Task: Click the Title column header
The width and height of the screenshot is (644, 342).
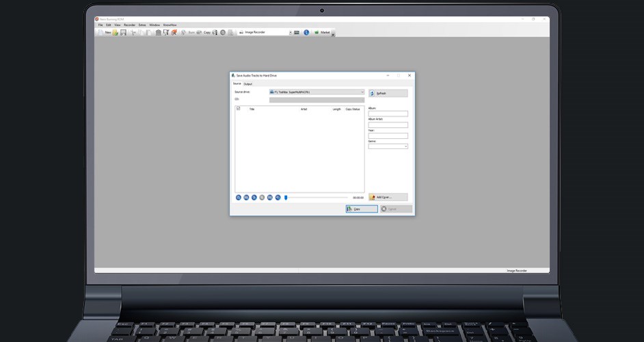Action: point(252,109)
